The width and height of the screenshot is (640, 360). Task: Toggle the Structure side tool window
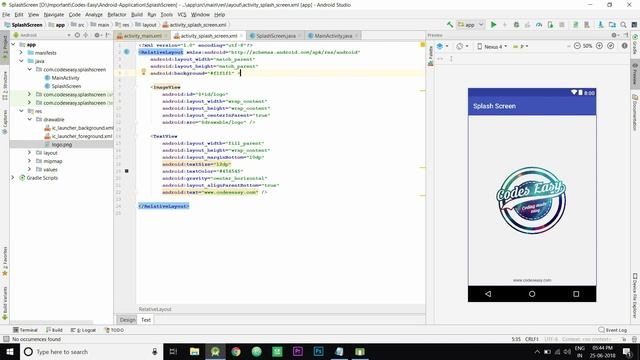(4, 86)
